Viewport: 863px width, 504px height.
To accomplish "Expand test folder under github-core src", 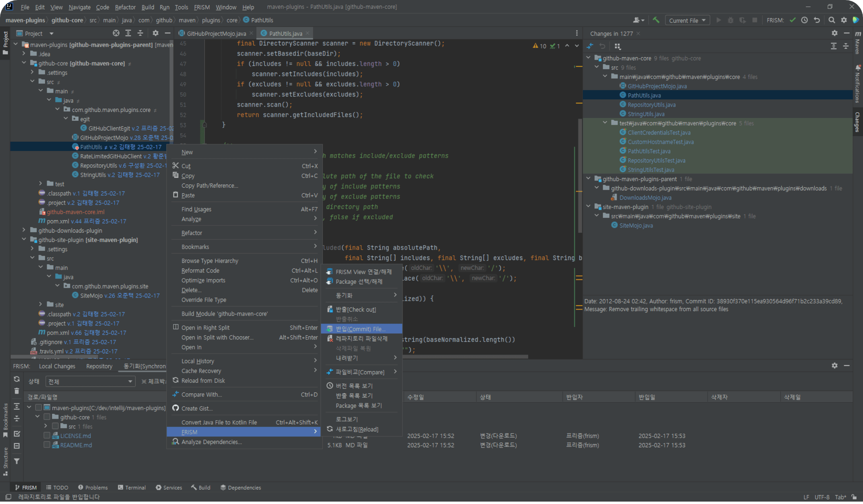I will click(41, 184).
